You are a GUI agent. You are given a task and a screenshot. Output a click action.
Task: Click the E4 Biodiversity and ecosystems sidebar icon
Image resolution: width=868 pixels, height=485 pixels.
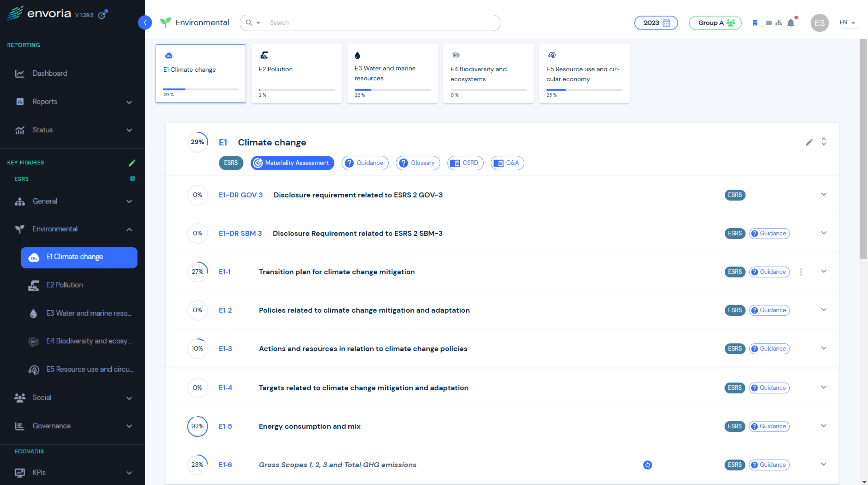[x=34, y=341]
